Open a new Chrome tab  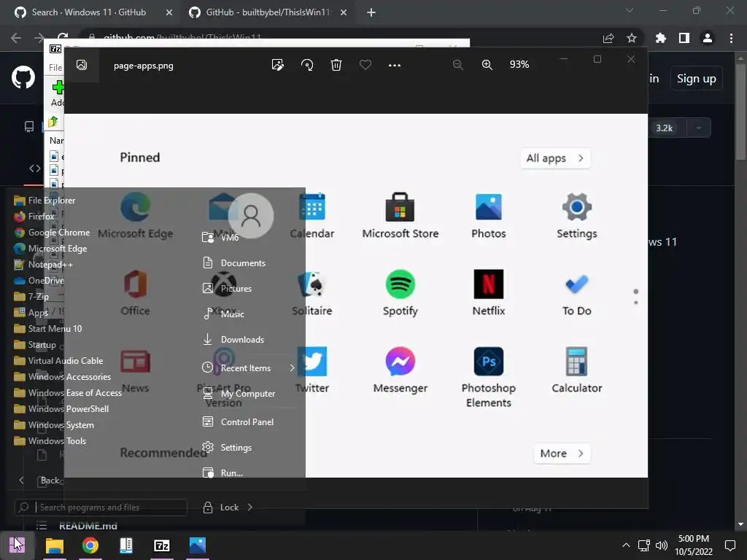pos(371,12)
